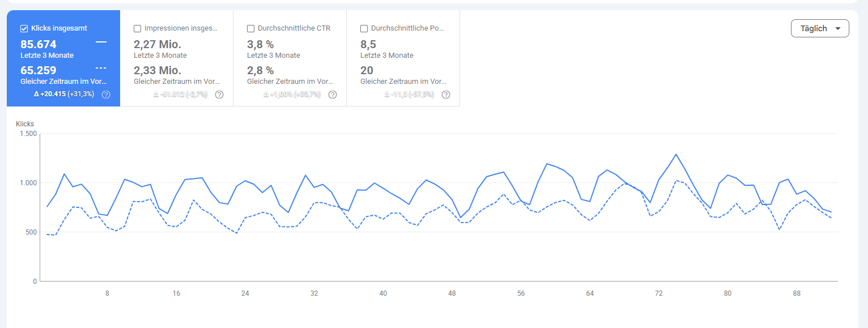This screenshot has height=328, width=868.
Task: Click solid line legend dash beside 85.674
Action: coord(101,42)
